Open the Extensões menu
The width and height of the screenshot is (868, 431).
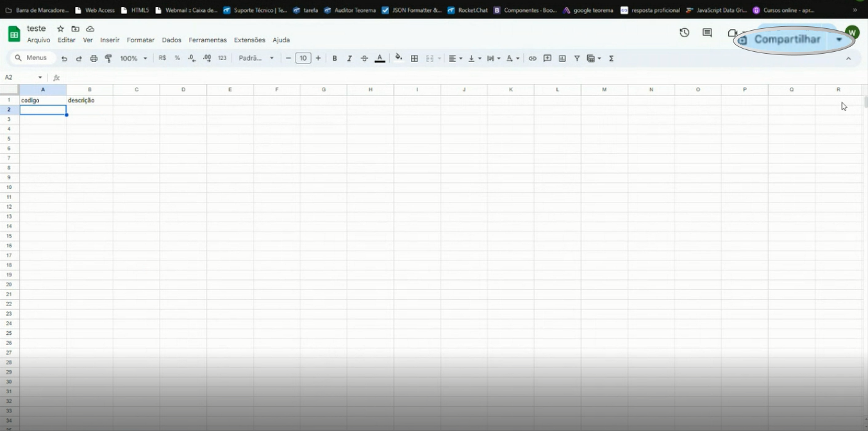(x=249, y=40)
